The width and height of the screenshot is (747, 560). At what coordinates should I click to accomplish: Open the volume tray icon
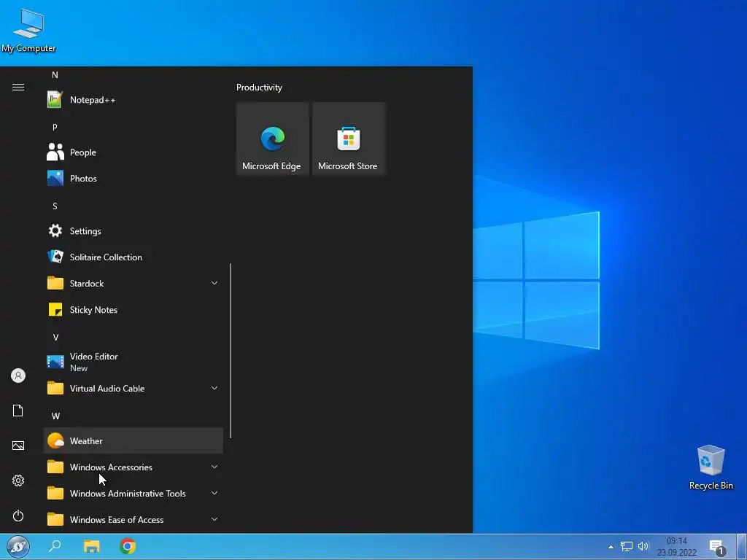pyautogui.click(x=643, y=547)
